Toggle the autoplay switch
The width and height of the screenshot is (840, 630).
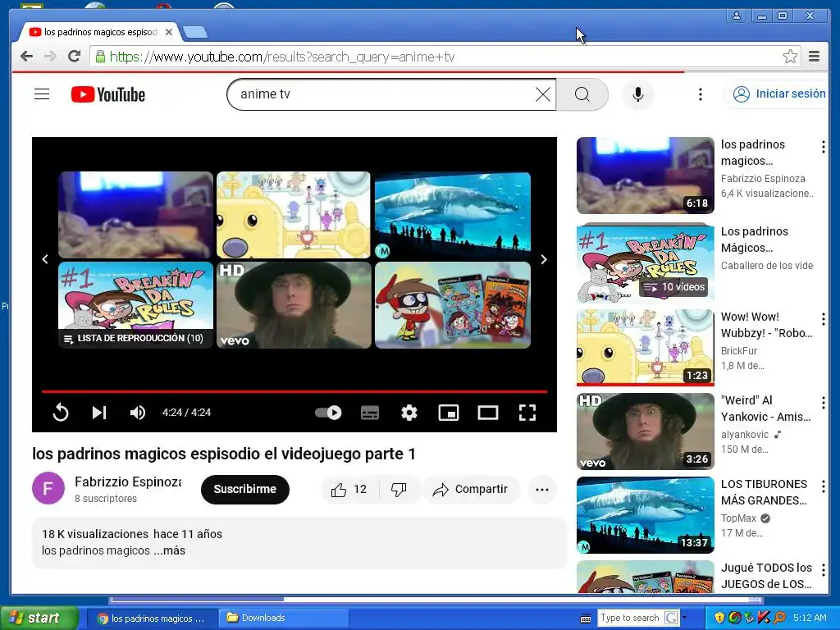pos(328,413)
